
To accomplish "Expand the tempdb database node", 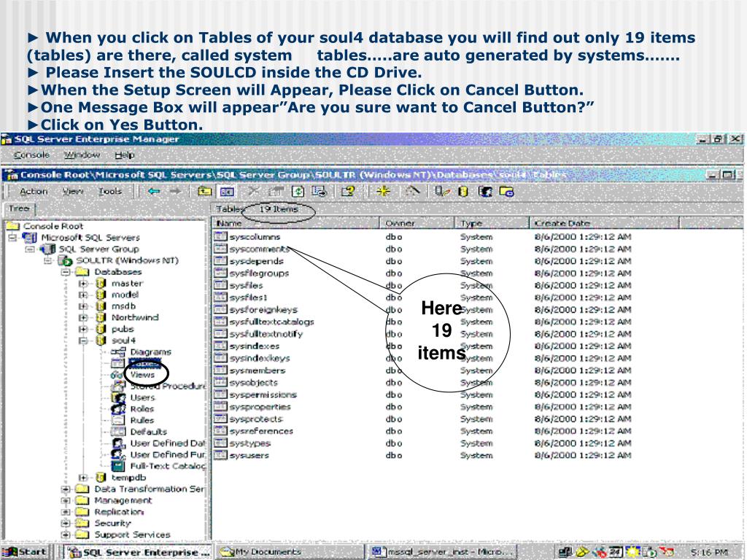I will 83,478.
